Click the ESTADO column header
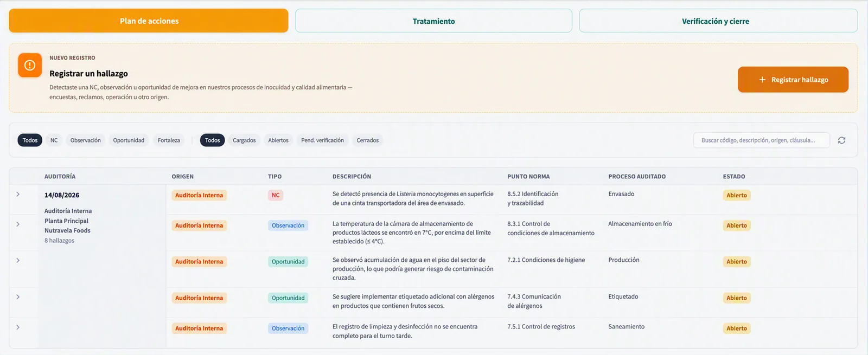868x355 pixels. pyautogui.click(x=734, y=177)
